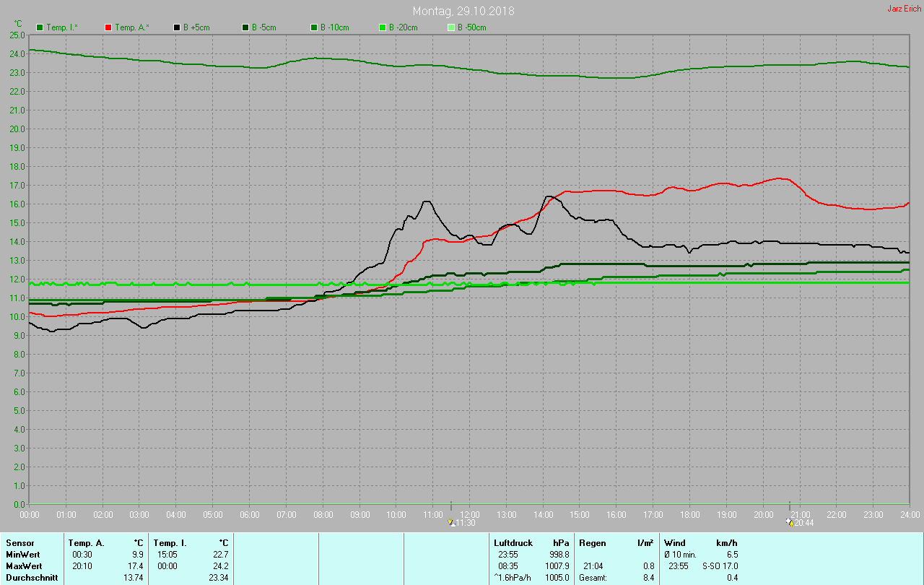
Task: Click the moonrise icon at 20:44
Action: (790, 522)
